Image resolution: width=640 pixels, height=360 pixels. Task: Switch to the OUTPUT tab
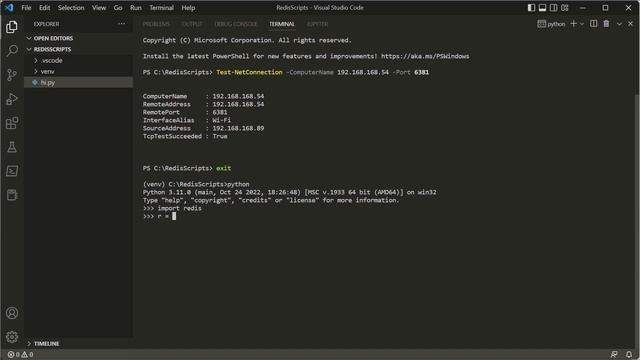tap(192, 24)
